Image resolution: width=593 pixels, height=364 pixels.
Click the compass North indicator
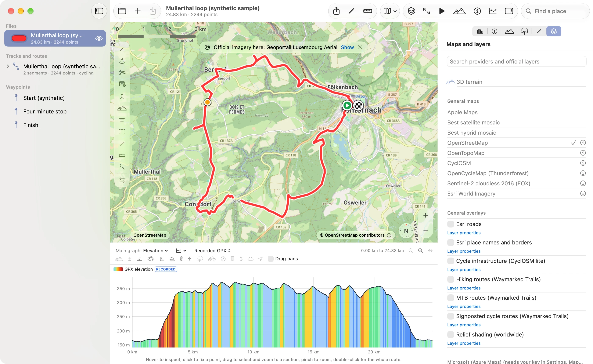tap(406, 231)
